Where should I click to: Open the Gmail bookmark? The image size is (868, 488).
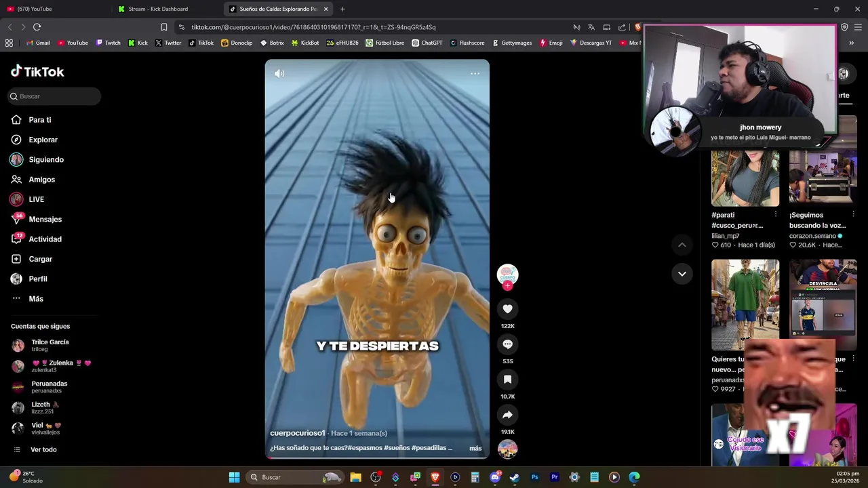click(38, 43)
